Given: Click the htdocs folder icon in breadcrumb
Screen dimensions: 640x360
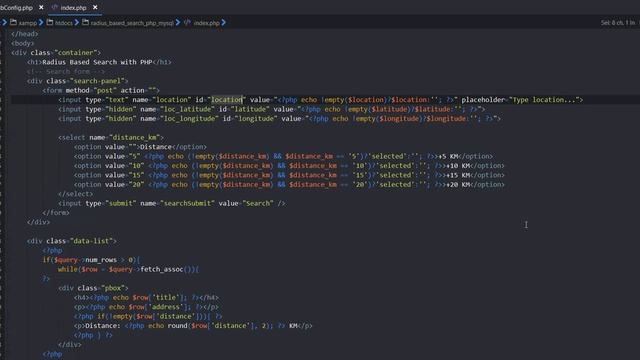Looking at the screenshot, I should (50, 22).
